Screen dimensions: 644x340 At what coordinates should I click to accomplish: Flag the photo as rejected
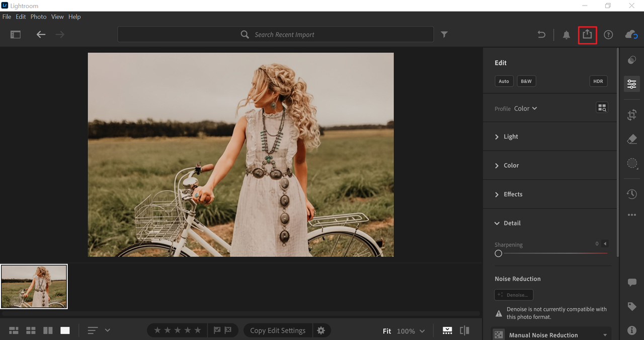click(228, 330)
